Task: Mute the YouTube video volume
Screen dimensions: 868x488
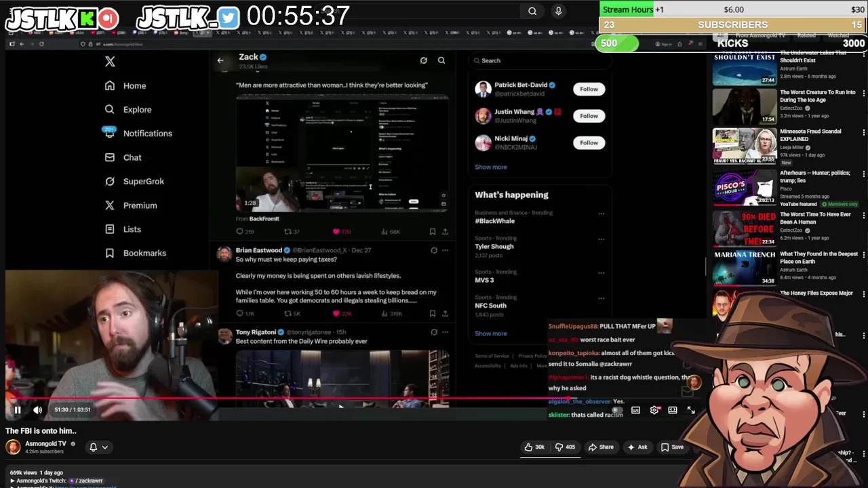Action: pos(38,410)
